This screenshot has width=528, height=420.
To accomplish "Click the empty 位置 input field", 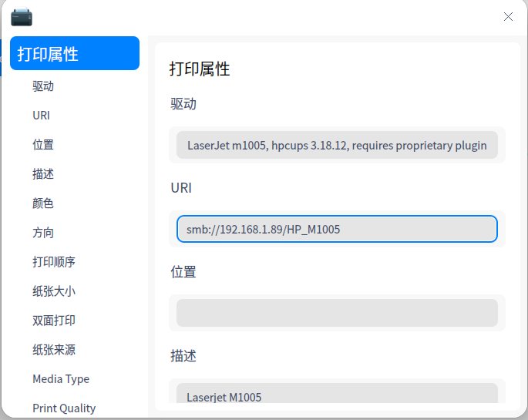I will tap(337, 313).
